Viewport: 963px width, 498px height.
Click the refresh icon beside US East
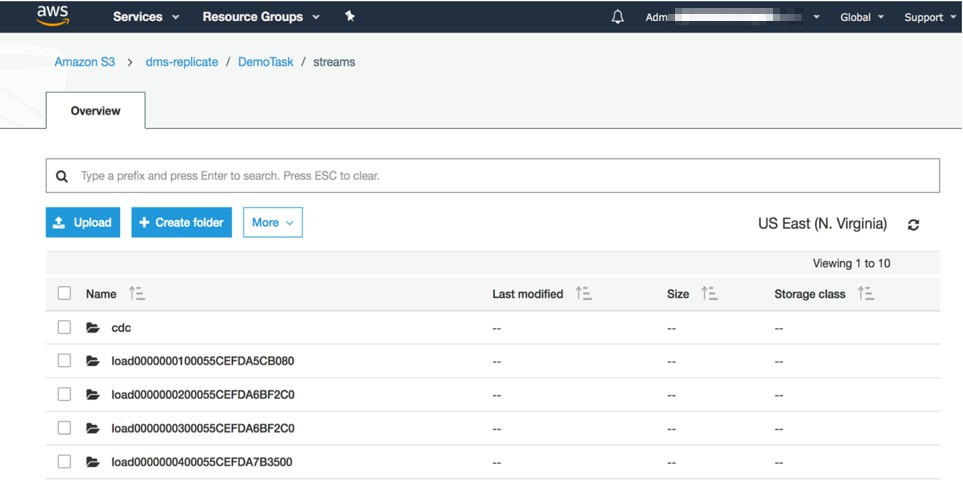tap(913, 225)
